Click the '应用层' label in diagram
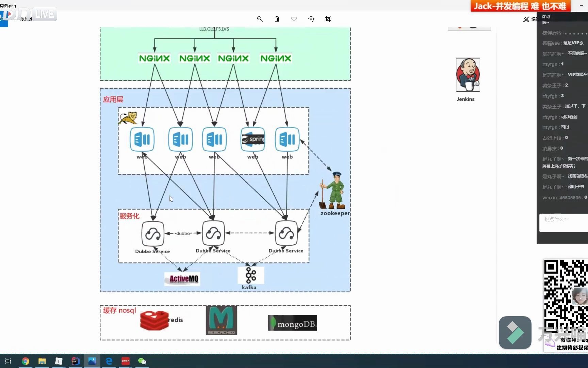 point(113,99)
